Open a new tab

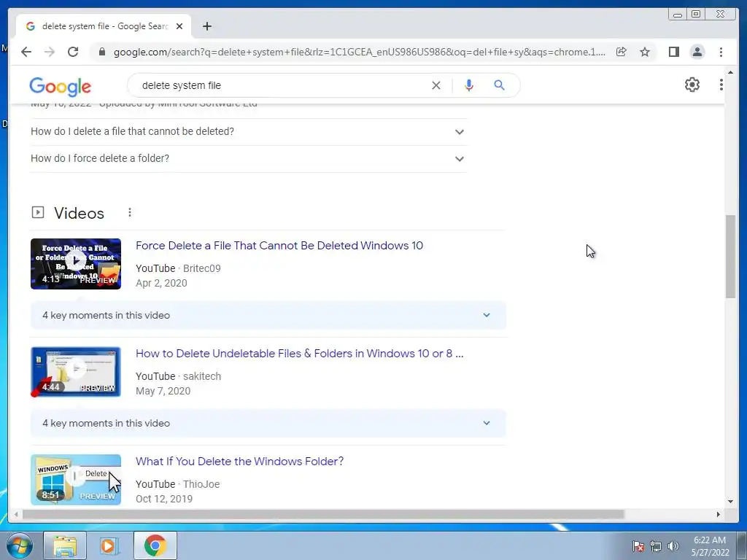pyautogui.click(x=206, y=26)
